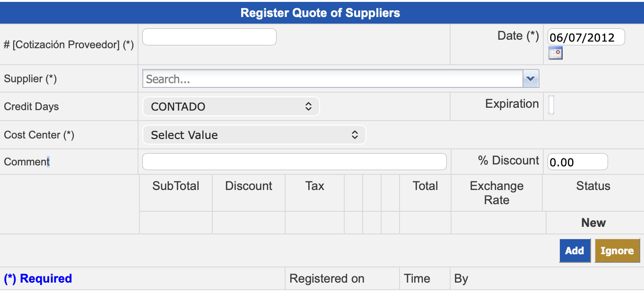Click the empty Expiration date box
Image resolution: width=644 pixels, height=293 pixels.
coord(551,105)
